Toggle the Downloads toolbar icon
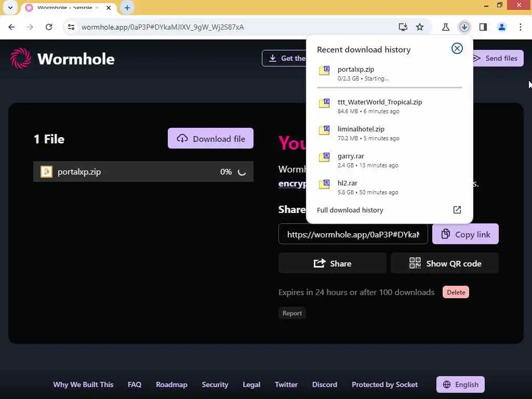 (464, 27)
